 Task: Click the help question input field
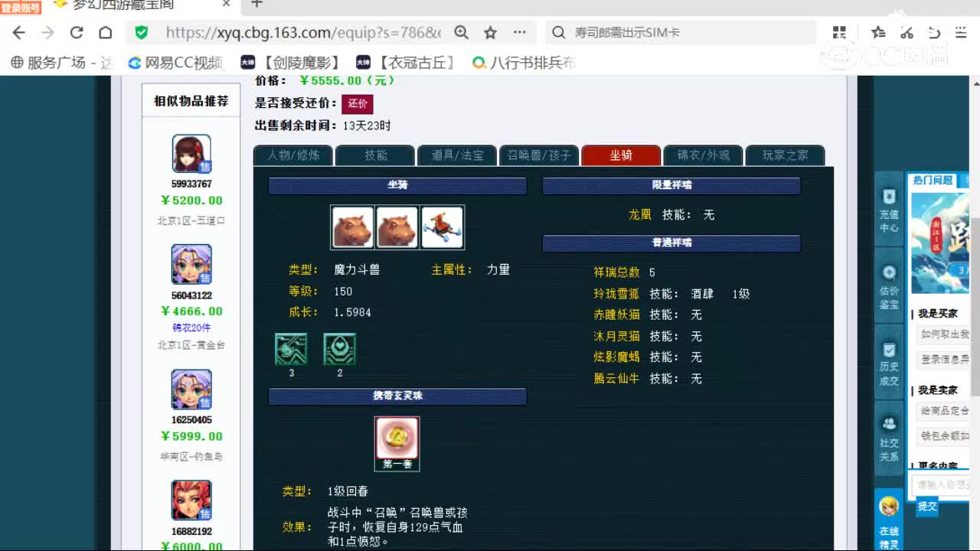pyautogui.click(x=941, y=484)
